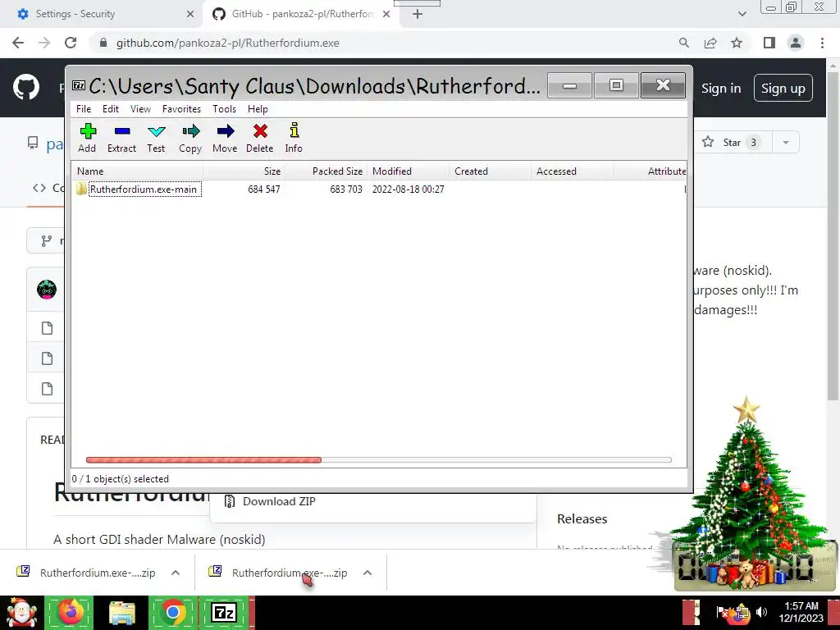Bookmark this page with the star icon

(x=737, y=43)
